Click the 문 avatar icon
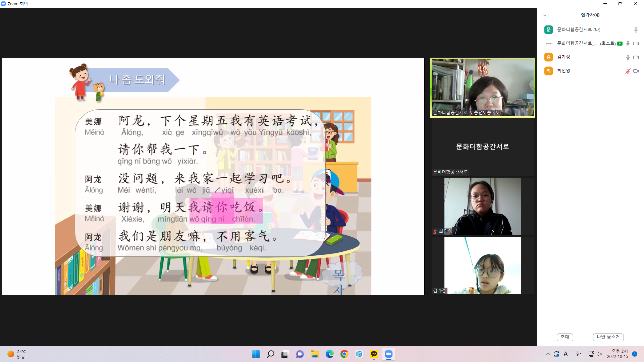The height and width of the screenshot is (362, 644). tap(548, 30)
